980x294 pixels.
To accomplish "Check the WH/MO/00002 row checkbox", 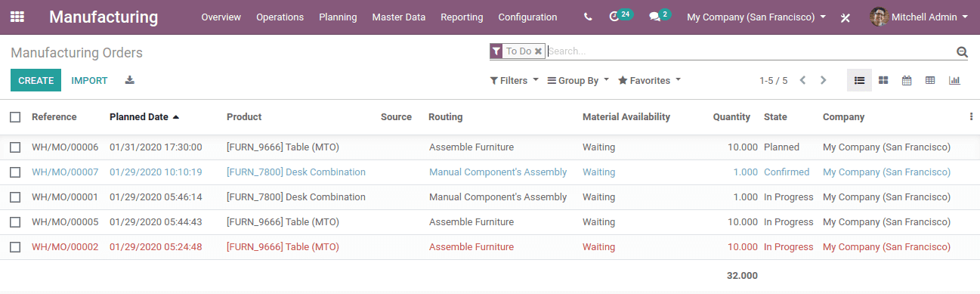I will click(15, 247).
